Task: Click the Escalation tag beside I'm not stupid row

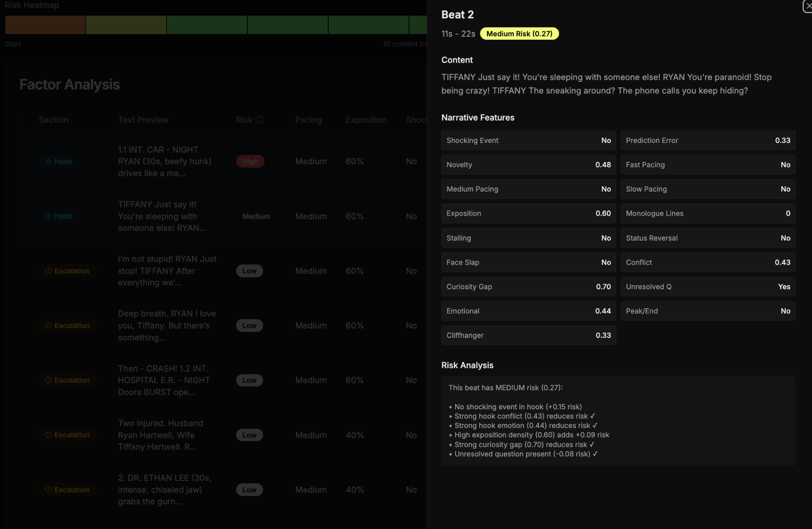Action: 67,271
